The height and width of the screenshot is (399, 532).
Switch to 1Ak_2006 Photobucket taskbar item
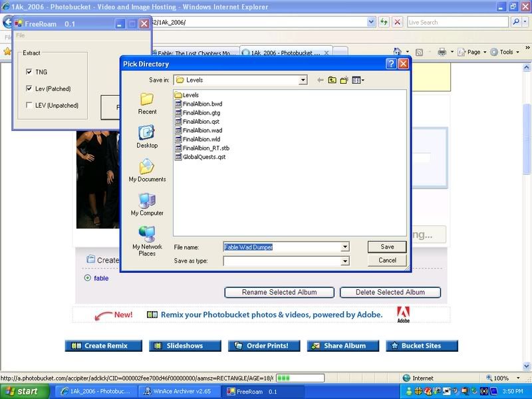96,392
